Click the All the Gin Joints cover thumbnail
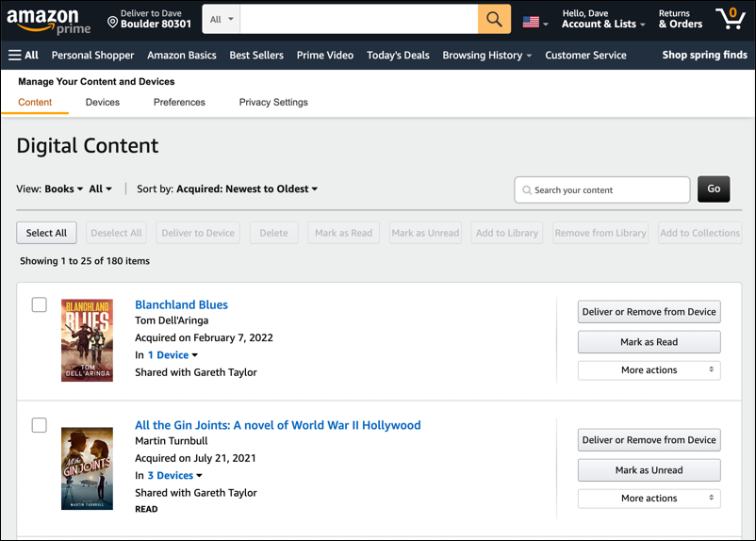This screenshot has width=756, height=541. (x=87, y=468)
